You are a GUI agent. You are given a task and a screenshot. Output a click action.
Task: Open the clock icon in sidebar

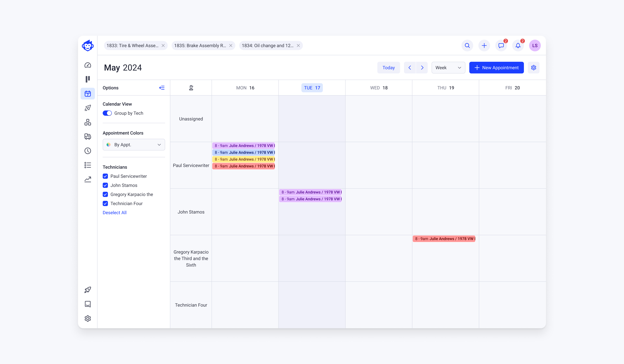pos(88,151)
